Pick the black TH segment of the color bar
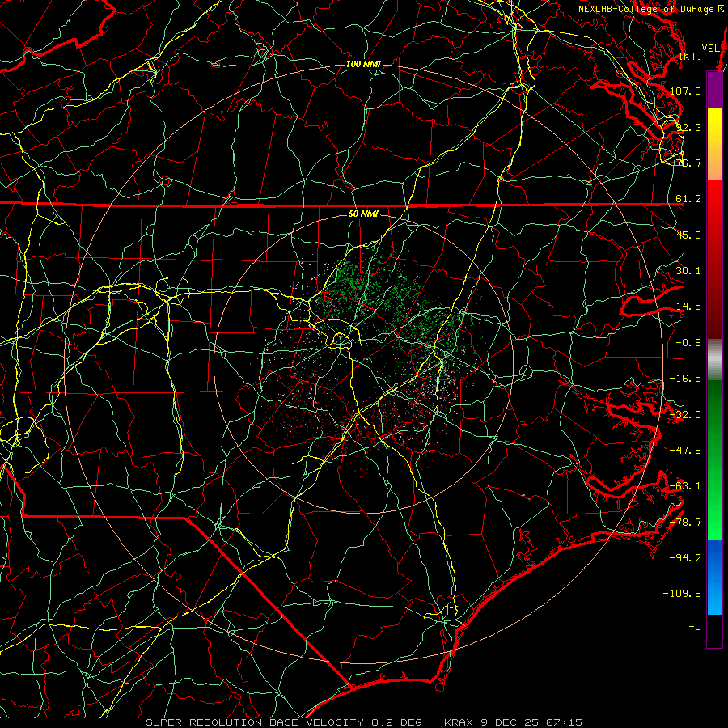The image size is (728, 728). (x=714, y=630)
